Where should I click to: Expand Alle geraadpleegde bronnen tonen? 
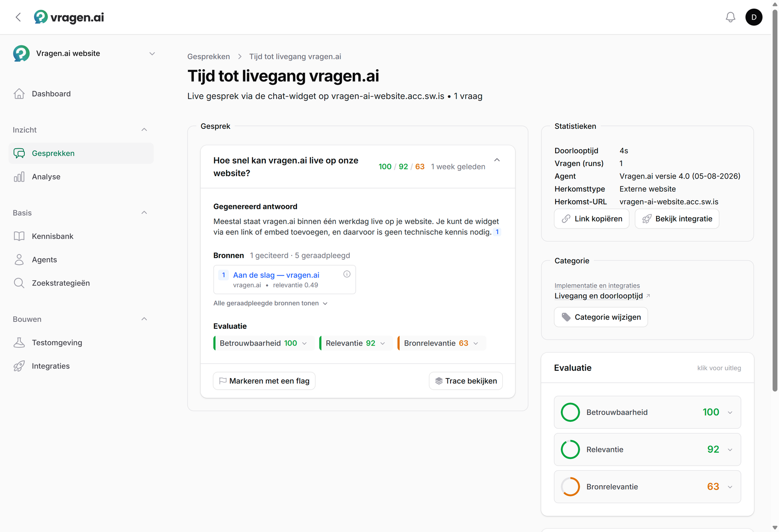pyautogui.click(x=270, y=303)
